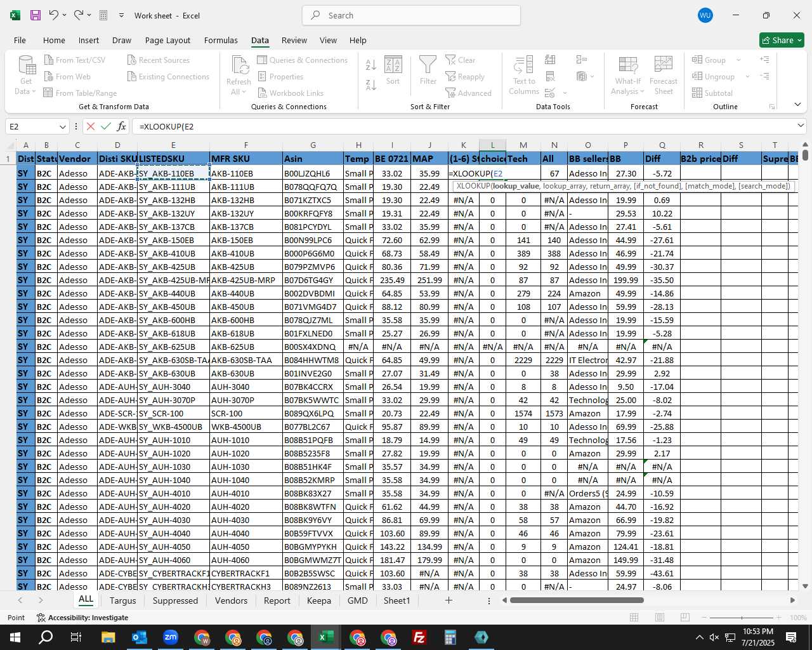Switch to Normal view in status bar
This screenshot has height=650, width=812.
click(x=634, y=618)
